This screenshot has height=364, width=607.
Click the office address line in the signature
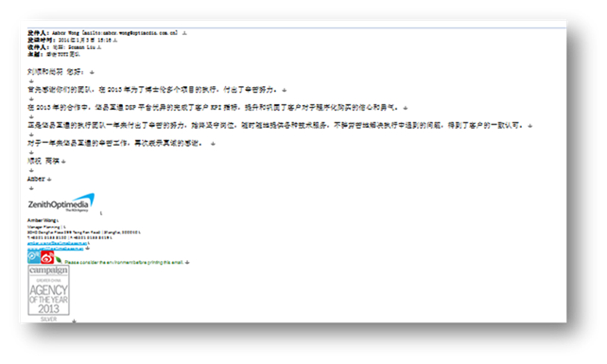[82, 233]
